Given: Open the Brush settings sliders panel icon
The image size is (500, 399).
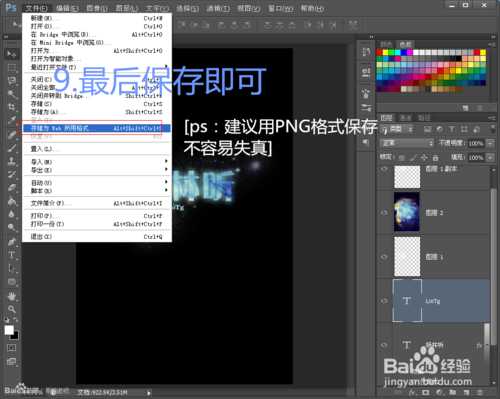Looking at the screenshot, I should [x=366, y=108].
